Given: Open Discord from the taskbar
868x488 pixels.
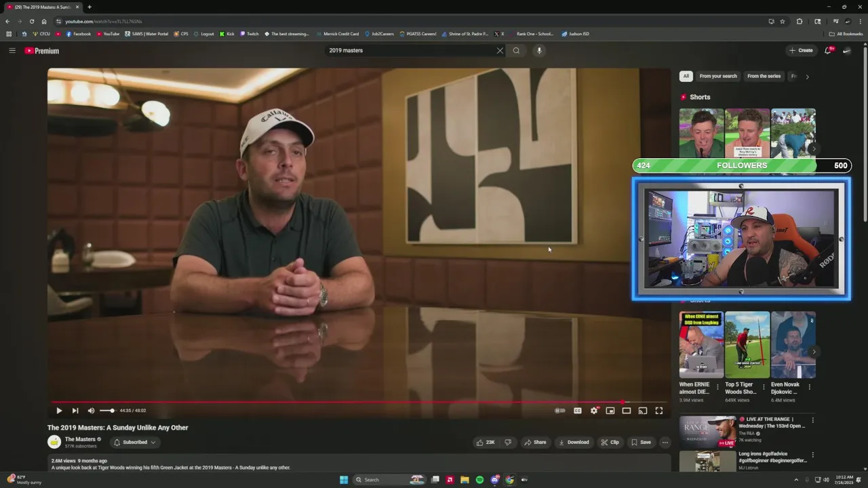Looking at the screenshot, I should point(494,480).
